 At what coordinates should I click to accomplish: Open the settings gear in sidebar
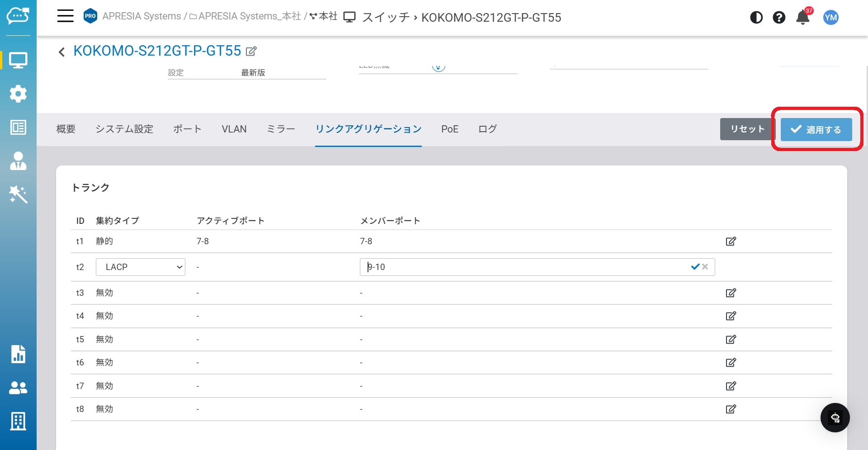tap(18, 94)
